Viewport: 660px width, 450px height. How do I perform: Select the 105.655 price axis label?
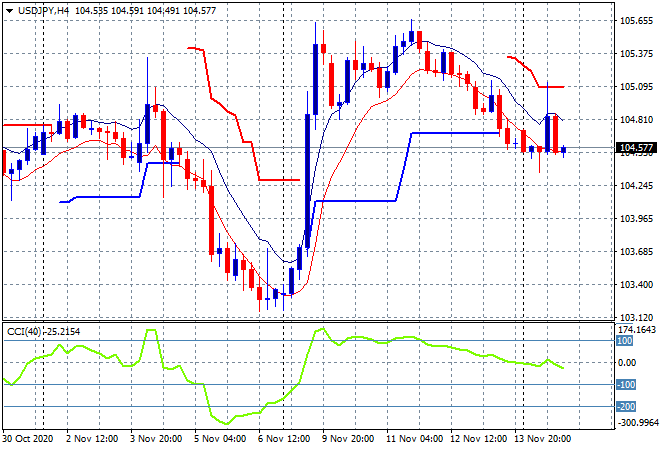coord(637,21)
